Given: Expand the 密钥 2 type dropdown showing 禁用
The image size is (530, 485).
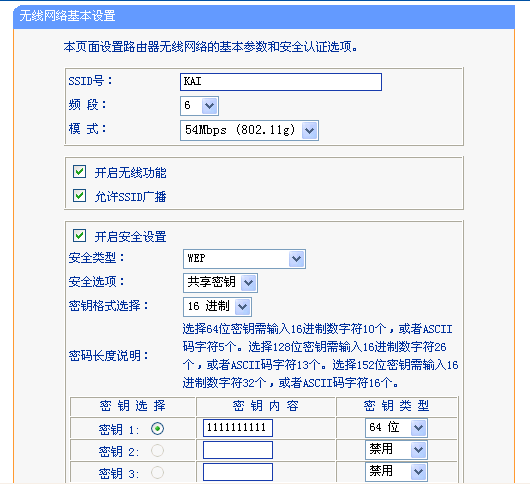Looking at the screenshot, I should tap(396, 450).
